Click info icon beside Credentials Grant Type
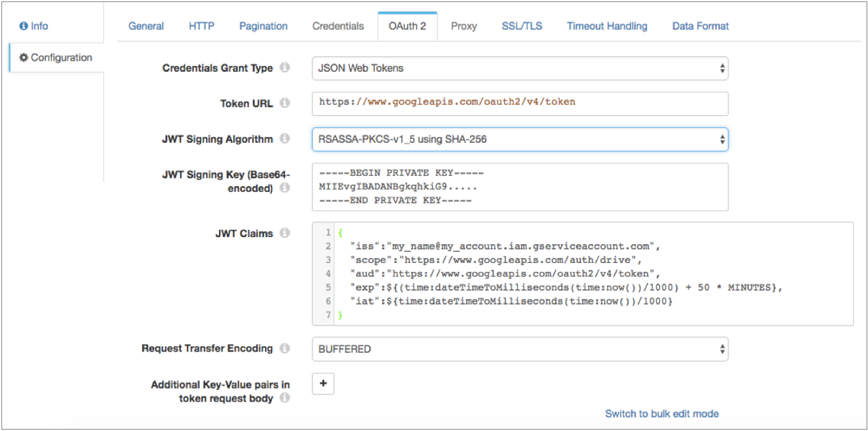Image resolution: width=868 pixels, height=431 pixels. point(285,68)
